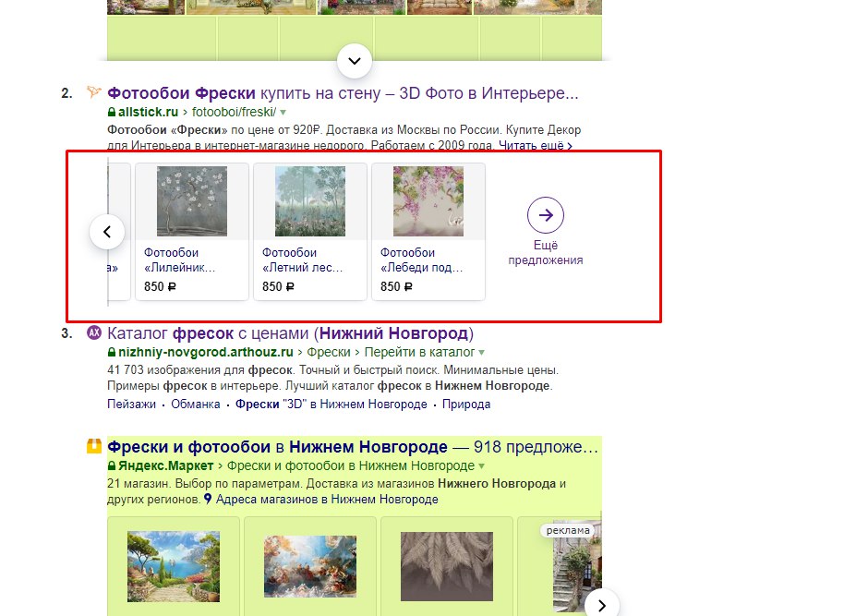Screen dimensions: 868x616
Task: Open the Природа sitelink
Action: coord(466,404)
